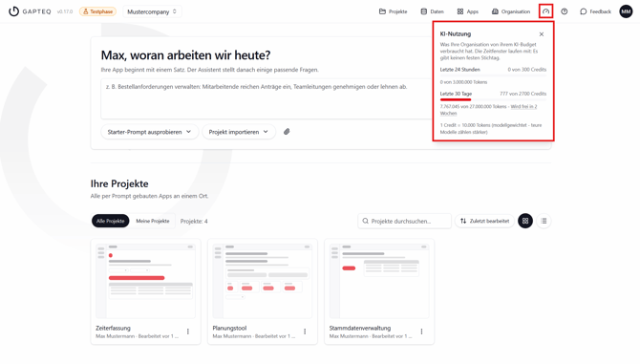Close the KI-Nutzung popup
The image size is (640, 364).
(542, 34)
